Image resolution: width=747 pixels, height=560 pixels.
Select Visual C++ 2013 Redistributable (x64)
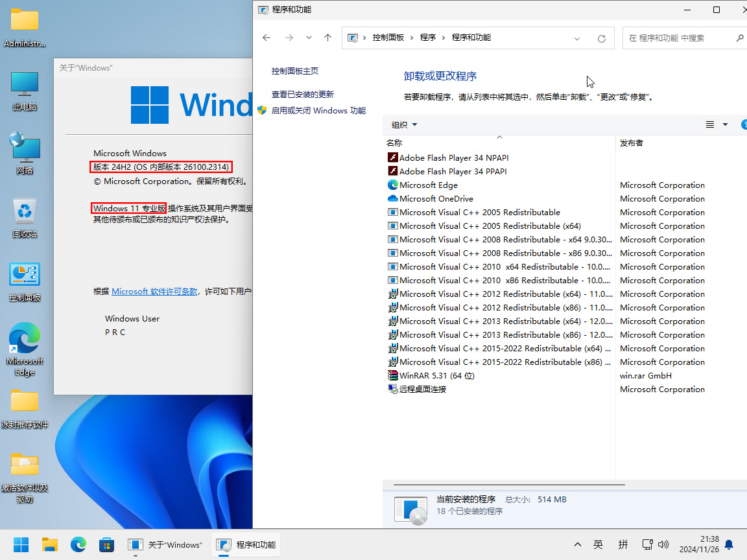[500, 321]
